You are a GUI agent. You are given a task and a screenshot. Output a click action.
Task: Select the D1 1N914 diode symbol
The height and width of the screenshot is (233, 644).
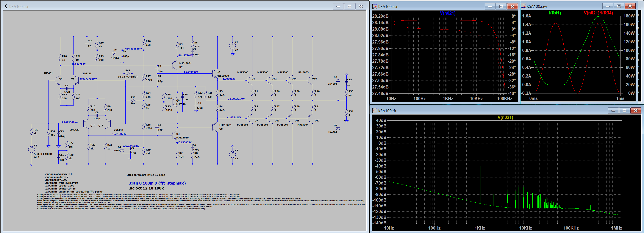114,53
